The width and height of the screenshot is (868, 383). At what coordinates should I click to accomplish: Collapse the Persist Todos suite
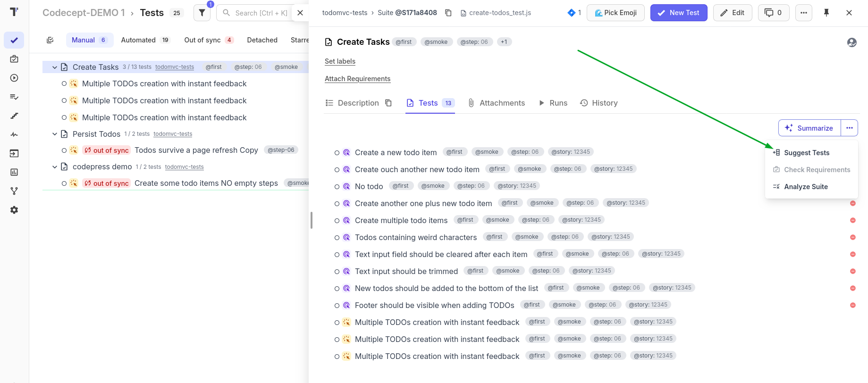pyautogui.click(x=55, y=134)
